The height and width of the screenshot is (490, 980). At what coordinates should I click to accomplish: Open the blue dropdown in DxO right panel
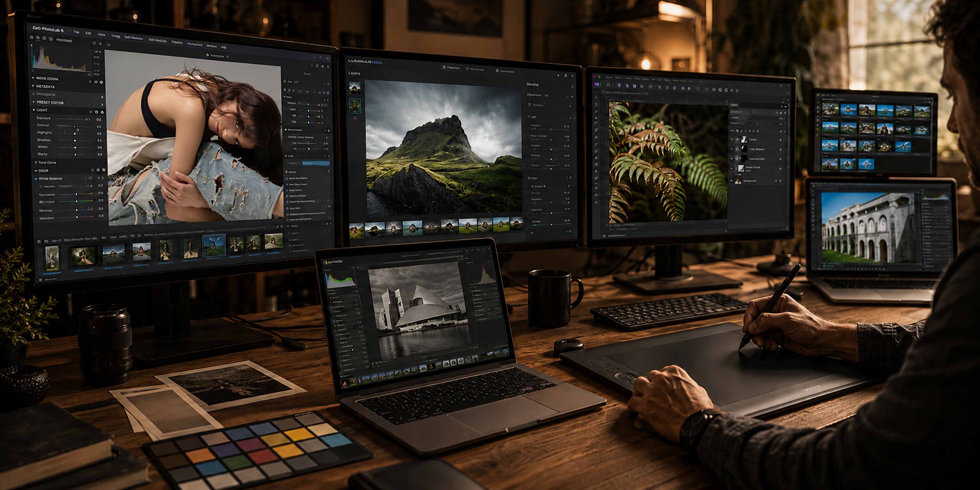[316, 163]
